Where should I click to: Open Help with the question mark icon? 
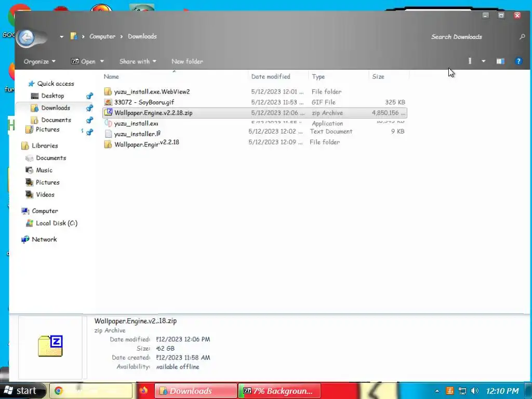click(x=518, y=61)
